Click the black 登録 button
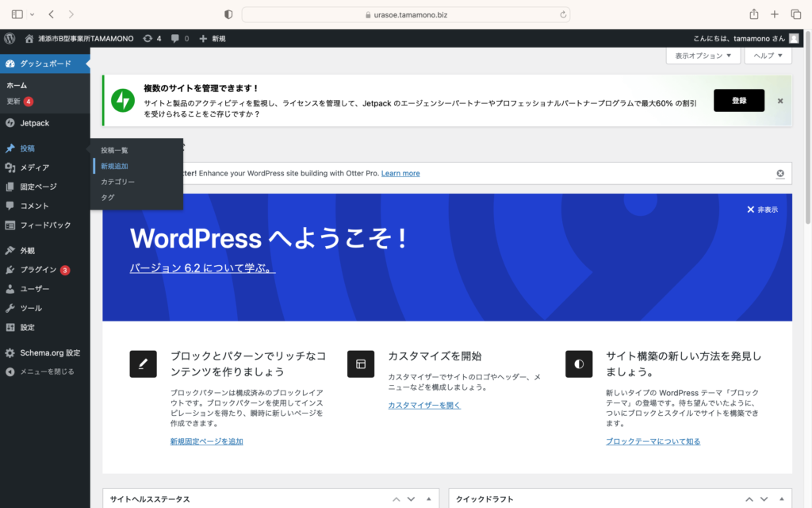The image size is (812, 508). (739, 101)
